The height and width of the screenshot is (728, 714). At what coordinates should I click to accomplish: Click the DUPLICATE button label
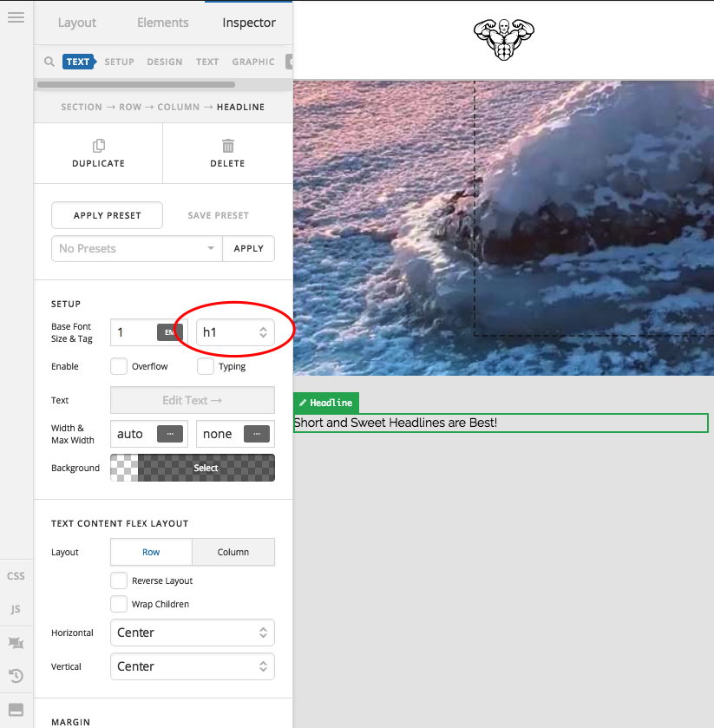pos(98,163)
